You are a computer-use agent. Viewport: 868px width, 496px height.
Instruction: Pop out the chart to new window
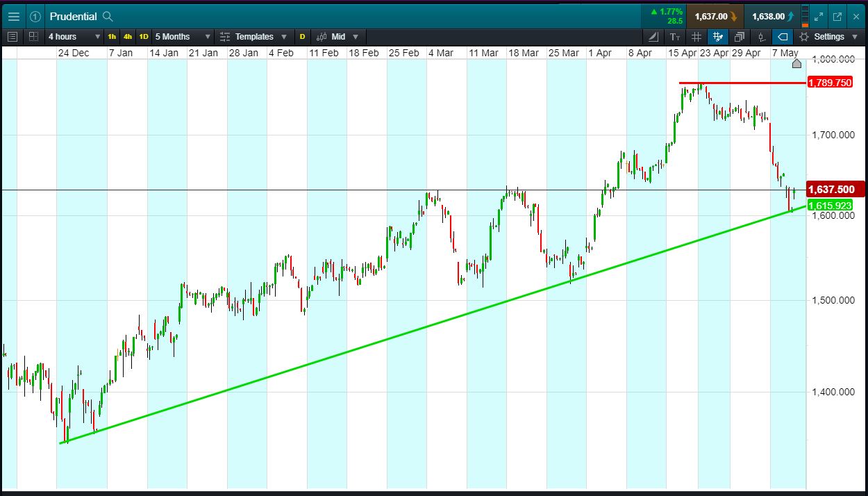pos(837,16)
